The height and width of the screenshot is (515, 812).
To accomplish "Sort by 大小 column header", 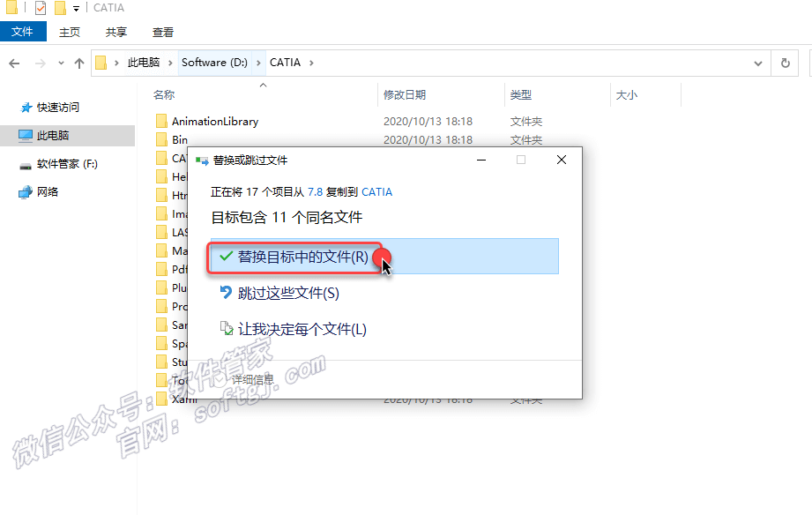I will coord(627,95).
